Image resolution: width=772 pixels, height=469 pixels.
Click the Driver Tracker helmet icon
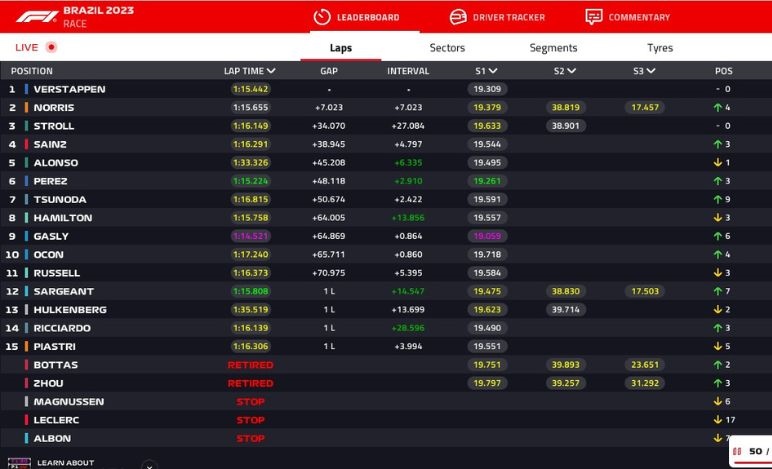(x=458, y=17)
